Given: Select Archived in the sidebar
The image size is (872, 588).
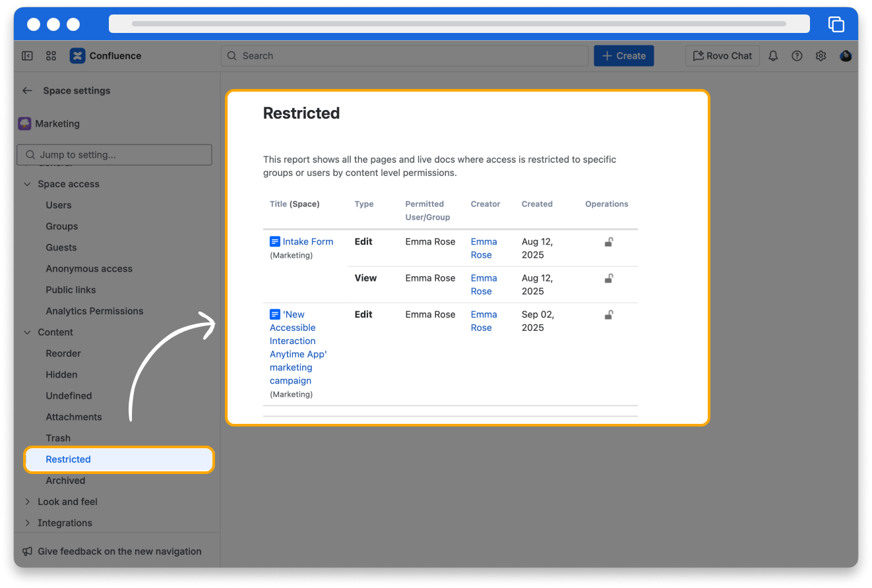Looking at the screenshot, I should 65,481.
